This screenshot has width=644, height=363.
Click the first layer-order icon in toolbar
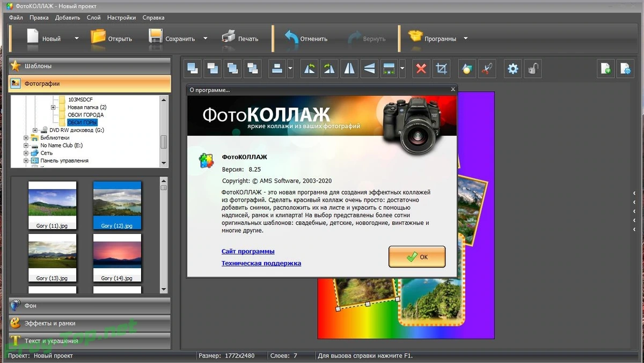[x=193, y=69]
